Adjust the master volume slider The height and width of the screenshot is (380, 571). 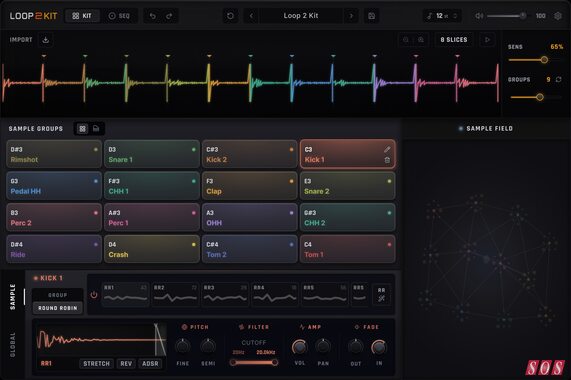[507, 16]
